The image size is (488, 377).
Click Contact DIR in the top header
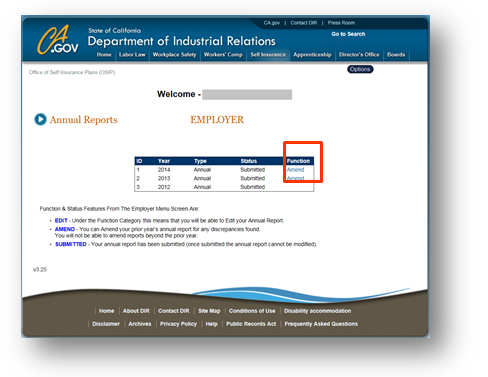coord(304,23)
